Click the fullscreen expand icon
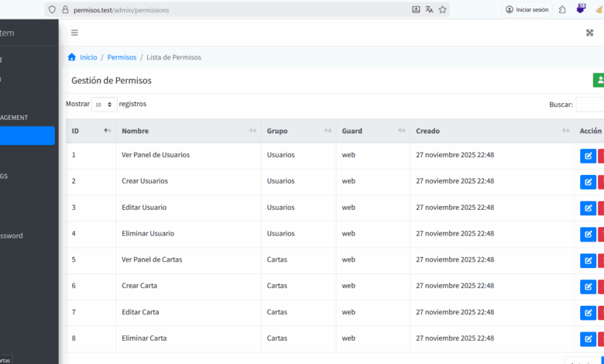 pos(589,33)
